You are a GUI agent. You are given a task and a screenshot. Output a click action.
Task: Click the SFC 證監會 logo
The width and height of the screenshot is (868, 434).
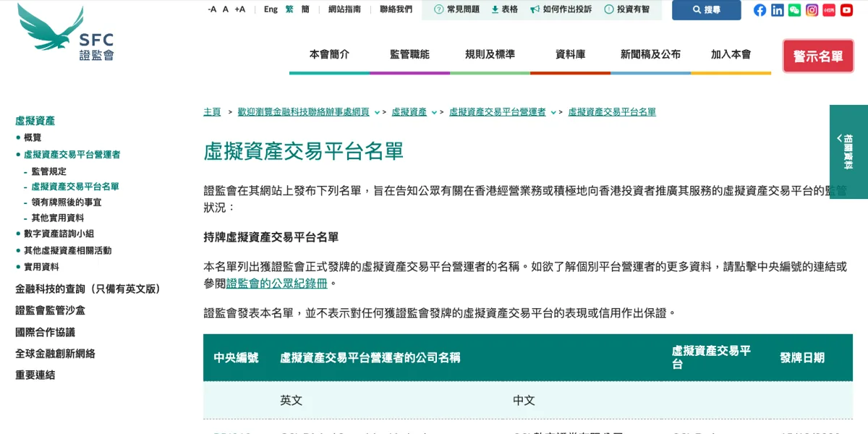pos(66,32)
